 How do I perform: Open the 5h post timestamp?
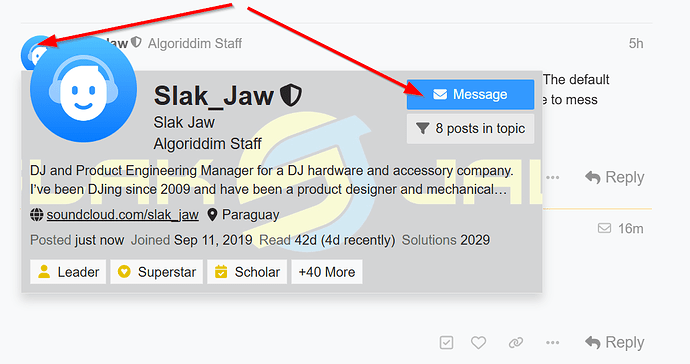(x=636, y=44)
